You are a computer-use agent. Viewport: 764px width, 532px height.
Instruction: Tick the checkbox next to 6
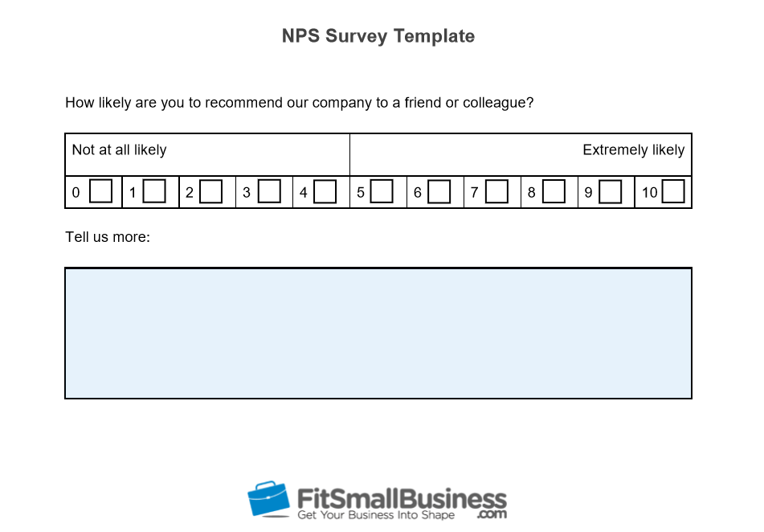(x=439, y=191)
